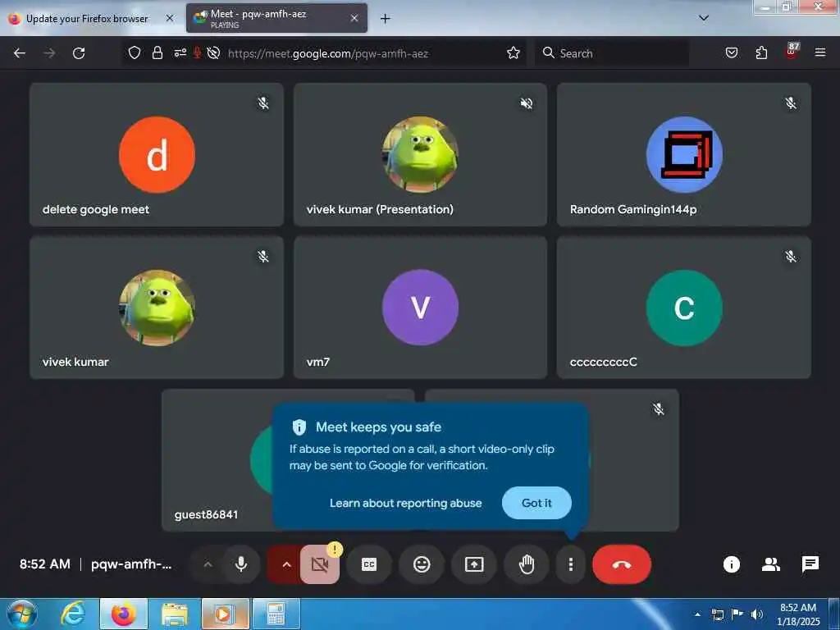Select the vivek kumar (Presentation) avatar
840x630 pixels.
[420, 154]
